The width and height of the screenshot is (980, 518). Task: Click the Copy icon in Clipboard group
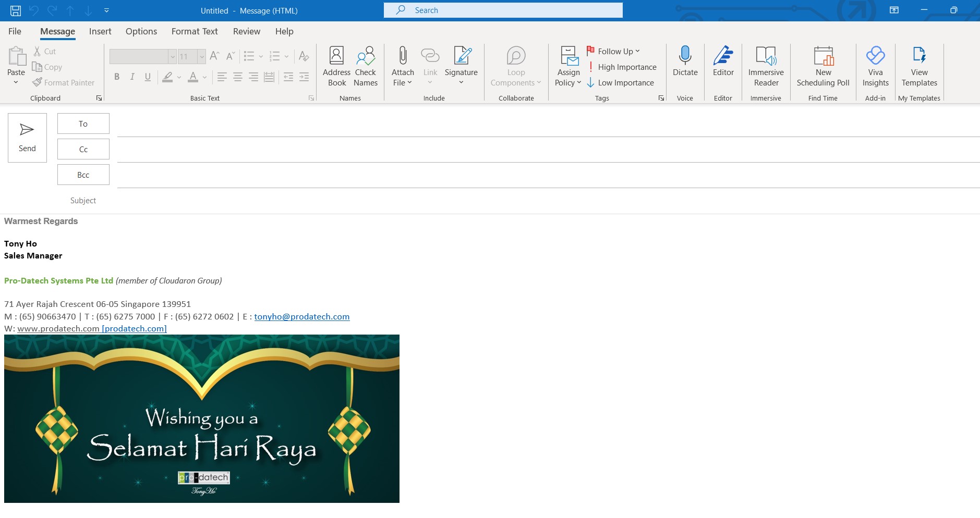point(37,67)
